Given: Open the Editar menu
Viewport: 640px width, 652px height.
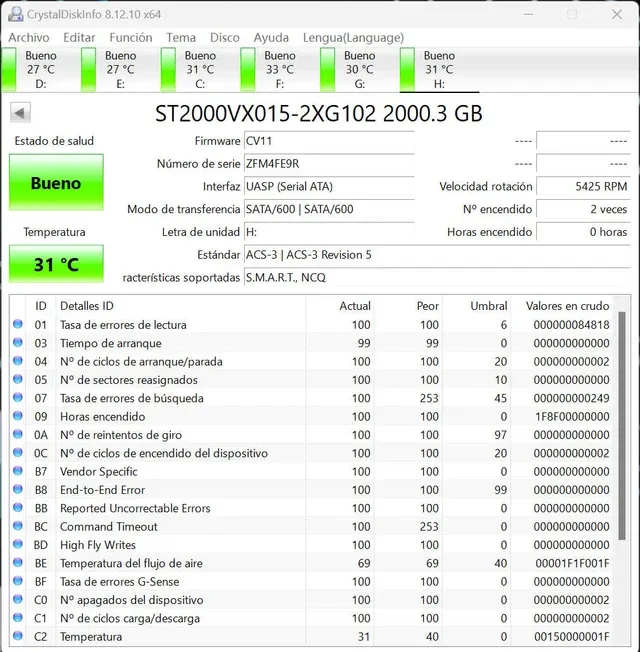Looking at the screenshot, I should pyautogui.click(x=79, y=38).
